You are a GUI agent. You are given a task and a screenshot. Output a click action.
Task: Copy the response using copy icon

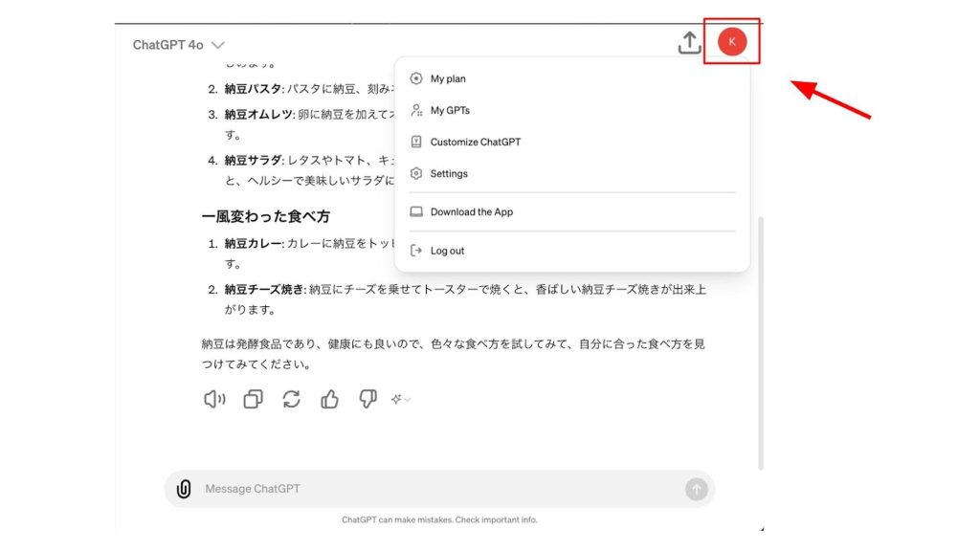253,400
